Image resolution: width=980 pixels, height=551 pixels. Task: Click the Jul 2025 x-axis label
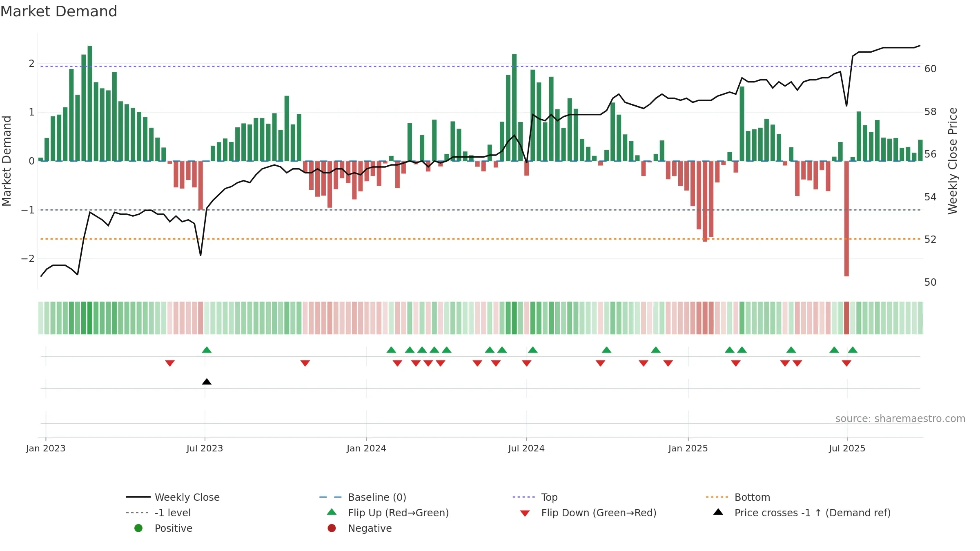click(847, 448)
